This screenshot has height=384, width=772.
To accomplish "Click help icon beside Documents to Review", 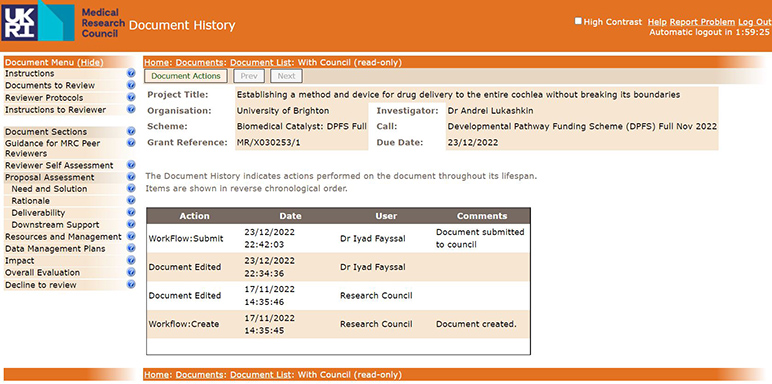I will (x=131, y=86).
